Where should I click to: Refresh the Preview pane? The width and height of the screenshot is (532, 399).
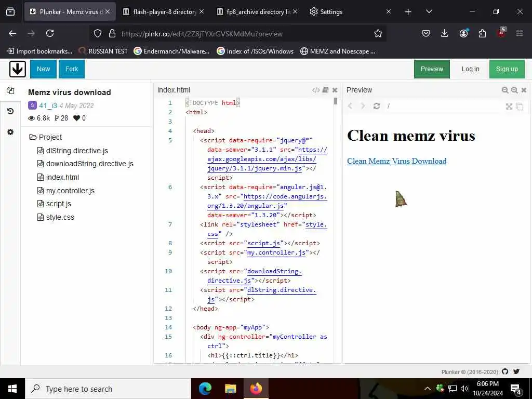[377, 106]
